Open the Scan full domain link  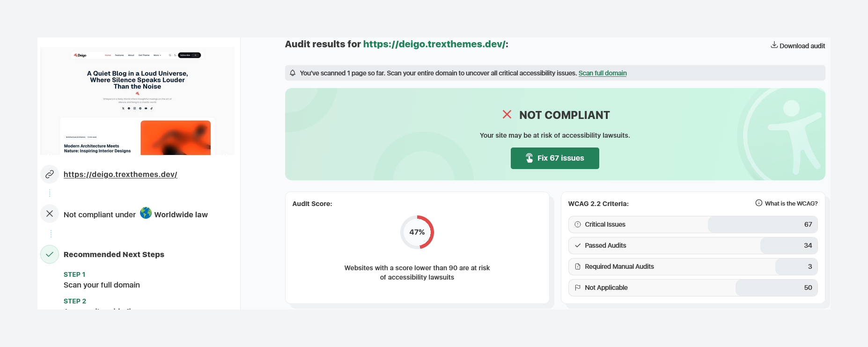coord(603,73)
